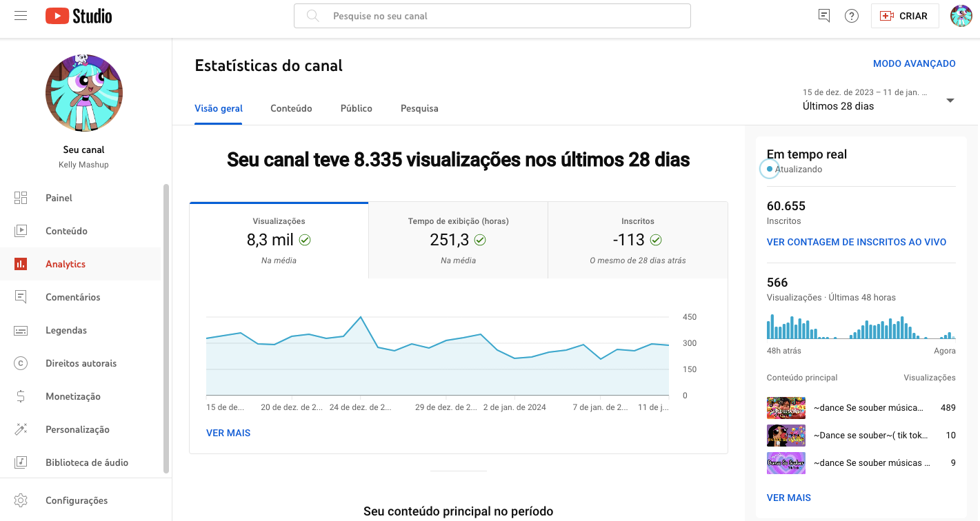Click the 'Estatísticas do canal' page title
980x521 pixels.
[x=269, y=65]
